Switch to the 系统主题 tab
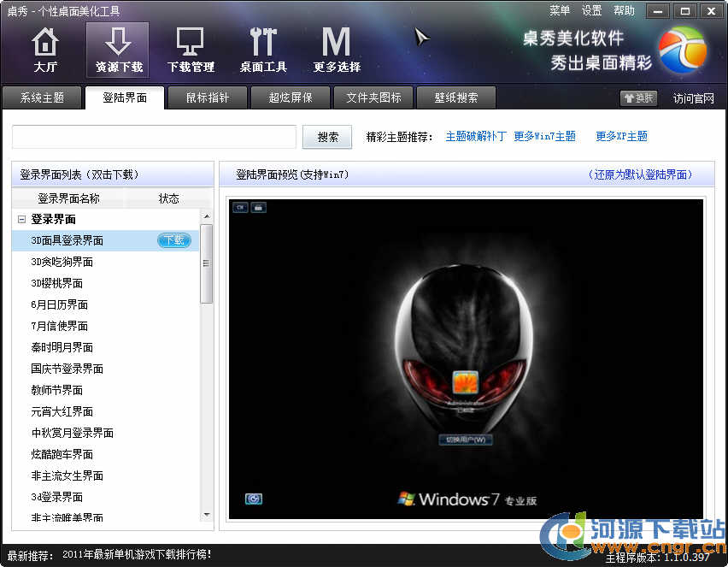Image resolution: width=728 pixels, height=567 pixels. pyautogui.click(x=42, y=97)
